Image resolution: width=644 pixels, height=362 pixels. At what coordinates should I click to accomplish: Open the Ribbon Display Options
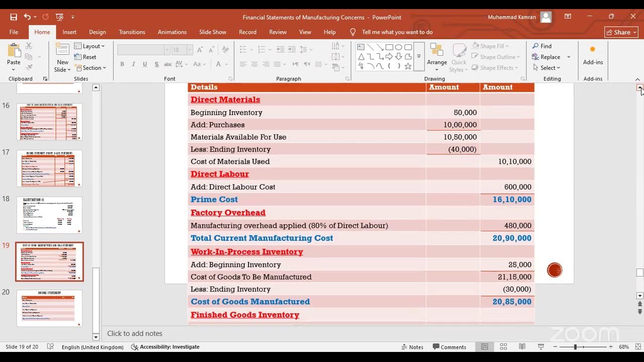point(568,17)
